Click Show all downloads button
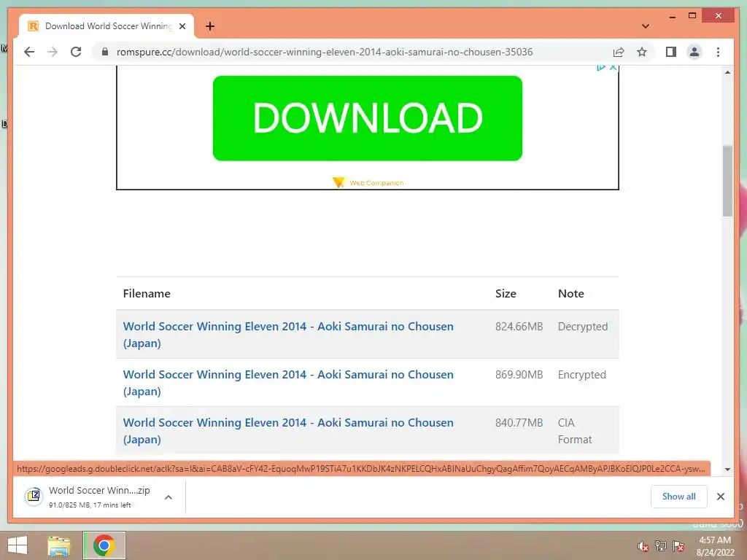The width and height of the screenshot is (747, 560). [679, 497]
